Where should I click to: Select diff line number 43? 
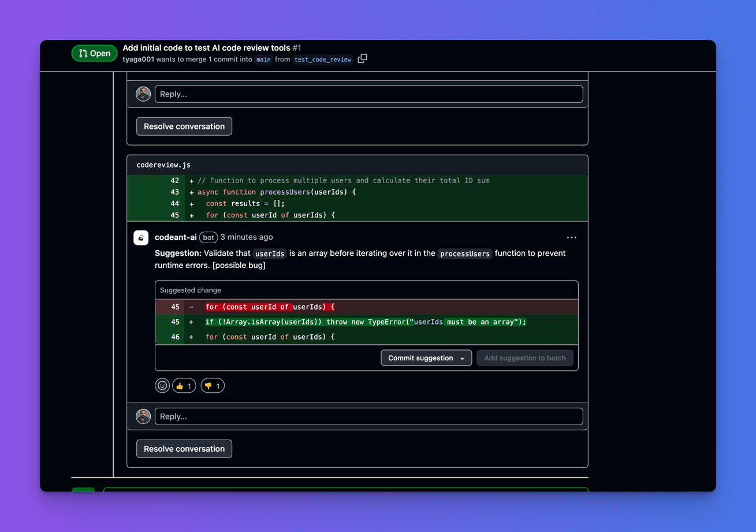tap(174, 192)
